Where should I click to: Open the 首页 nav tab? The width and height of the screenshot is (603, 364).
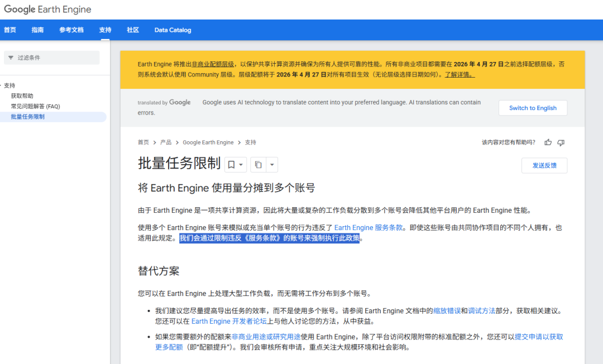[10, 30]
